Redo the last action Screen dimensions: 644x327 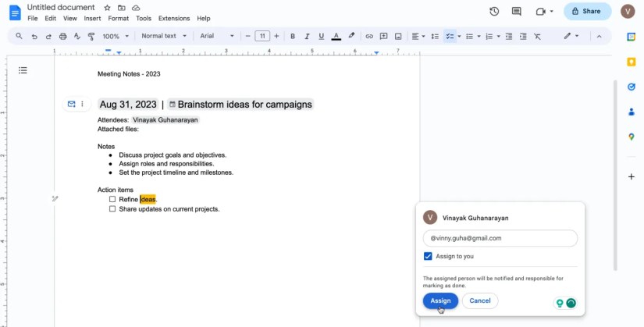48,37
